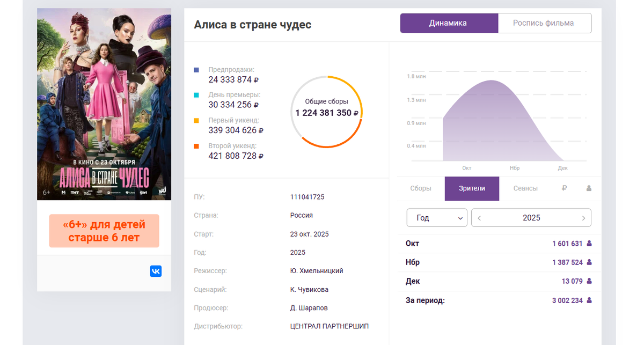Switch to the Сеансы tab
The width and height of the screenshot is (644, 345).
coord(525,188)
